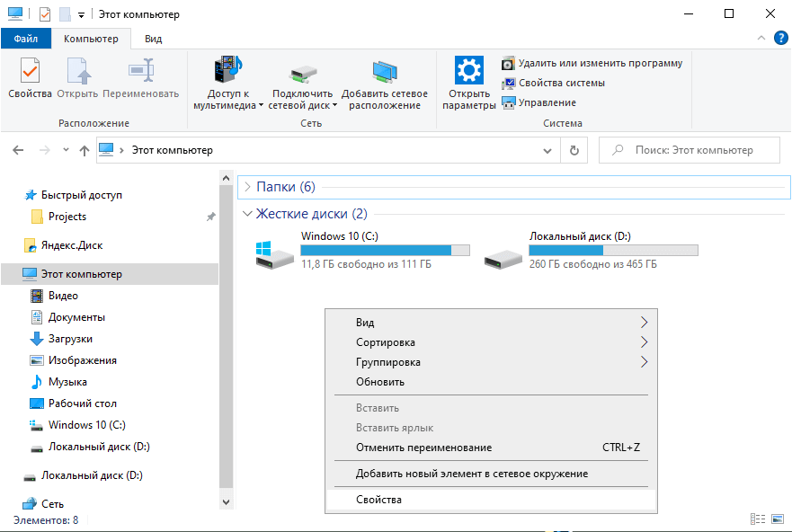Click the Help question mark icon
Screen dimensions: 792x532
pyautogui.click(x=780, y=38)
